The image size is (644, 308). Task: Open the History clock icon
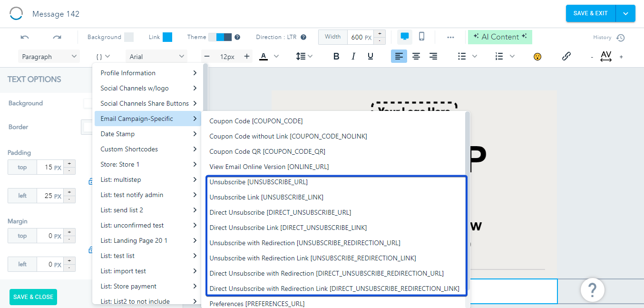point(620,38)
